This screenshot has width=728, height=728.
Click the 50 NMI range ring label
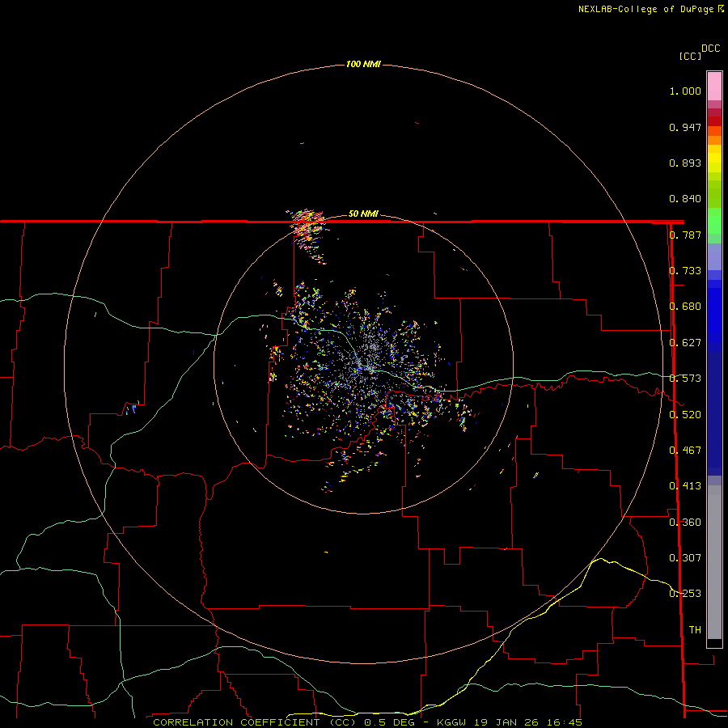click(x=363, y=214)
